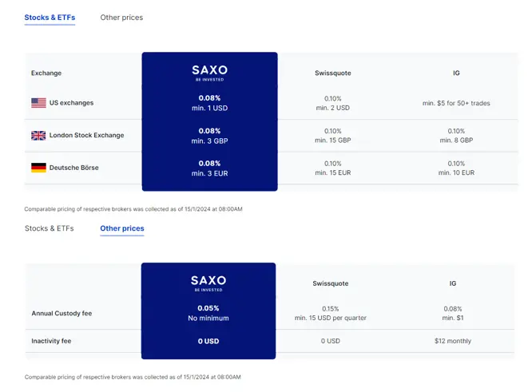532x392 pixels.
Task: Click the SAXO logo in the top table
Action: [209, 73]
